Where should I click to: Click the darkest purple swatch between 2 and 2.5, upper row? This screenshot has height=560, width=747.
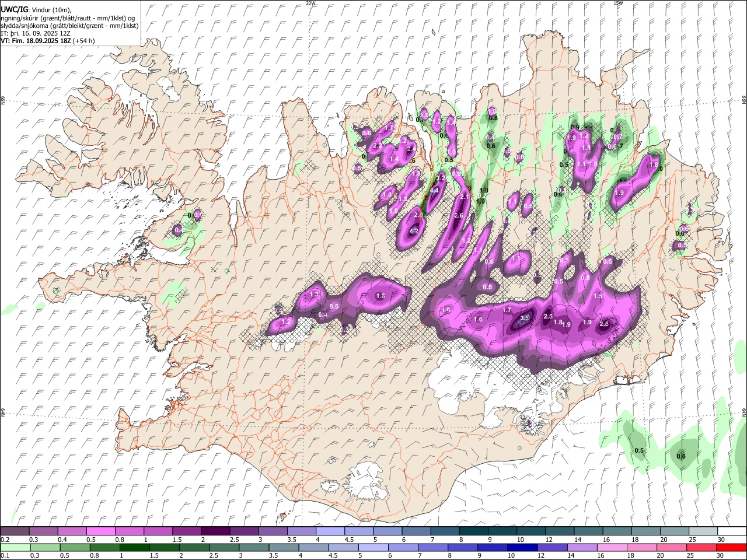coord(215,531)
